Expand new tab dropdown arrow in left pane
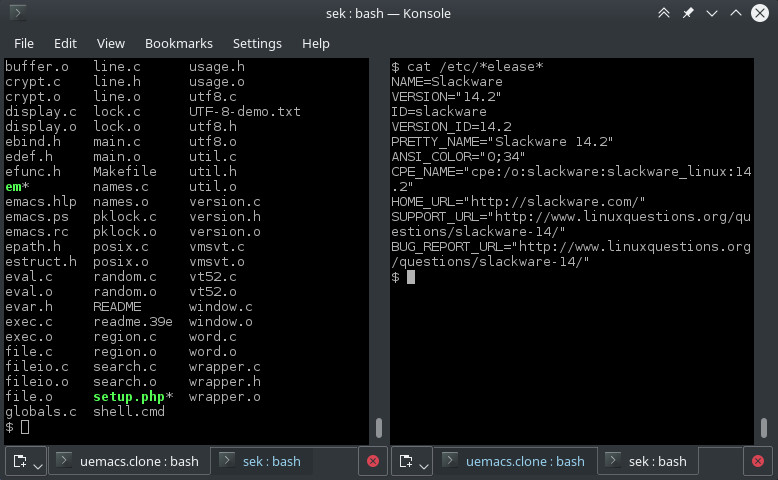This screenshot has height=480, width=778. point(37,464)
